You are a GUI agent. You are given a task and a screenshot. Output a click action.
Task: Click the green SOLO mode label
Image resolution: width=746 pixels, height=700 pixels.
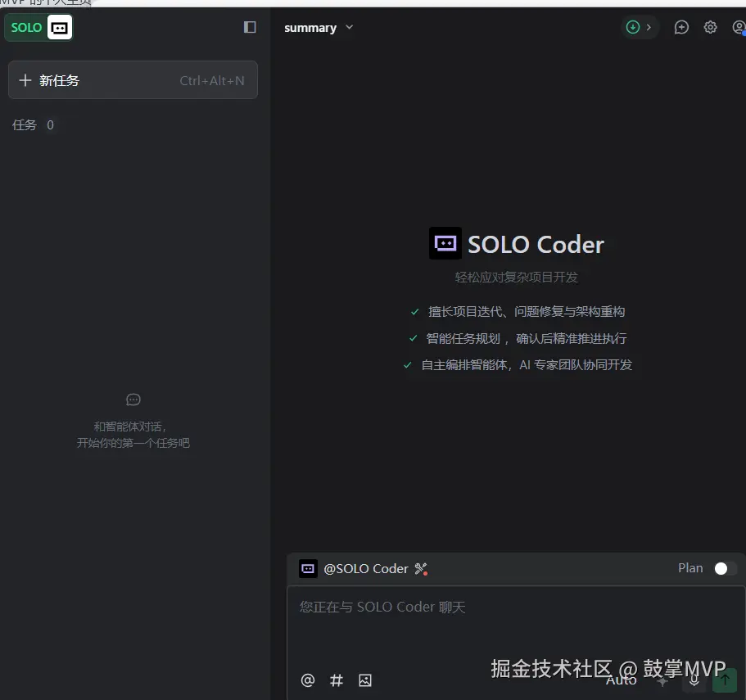click(x=26, y=28)
